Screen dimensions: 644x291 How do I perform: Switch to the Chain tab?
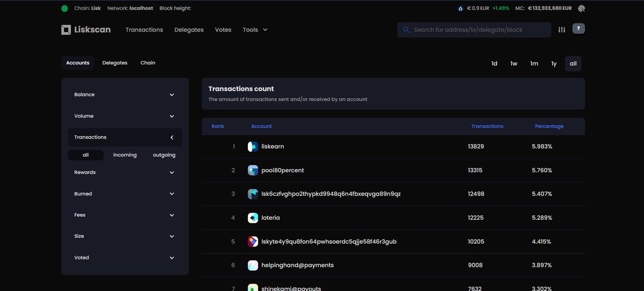pos(148,63)
